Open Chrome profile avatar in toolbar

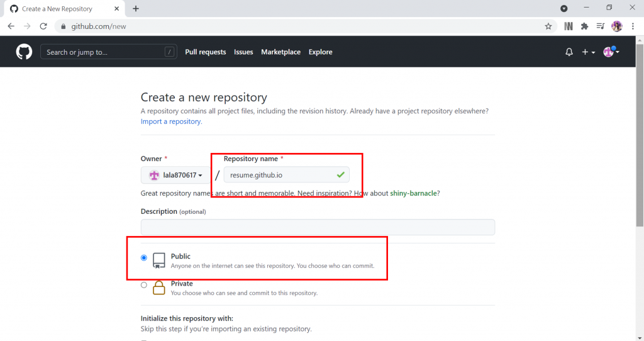click(616, 26)
